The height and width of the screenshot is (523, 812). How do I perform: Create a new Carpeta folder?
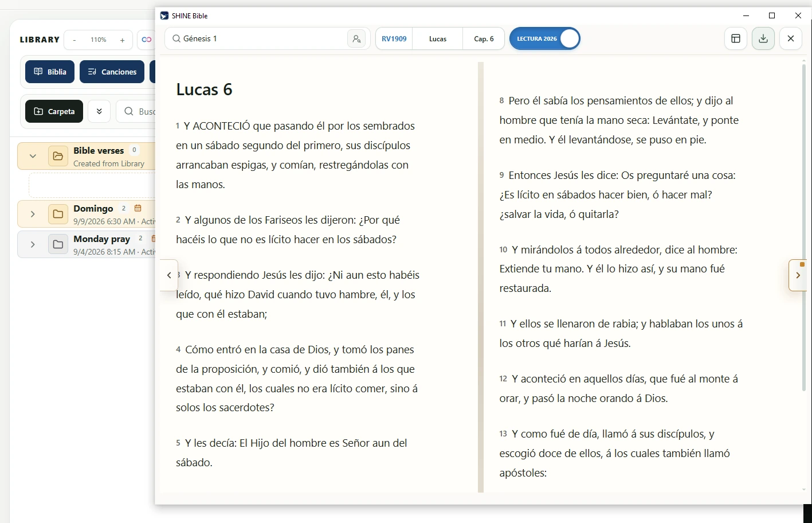54,111
